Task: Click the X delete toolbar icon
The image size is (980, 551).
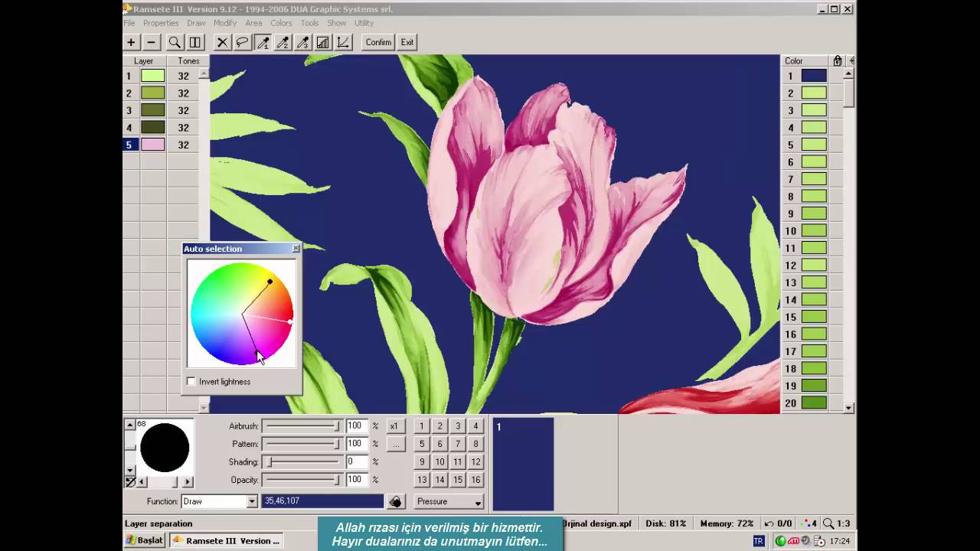Action: pyautogui.click(x=222, y=43)
